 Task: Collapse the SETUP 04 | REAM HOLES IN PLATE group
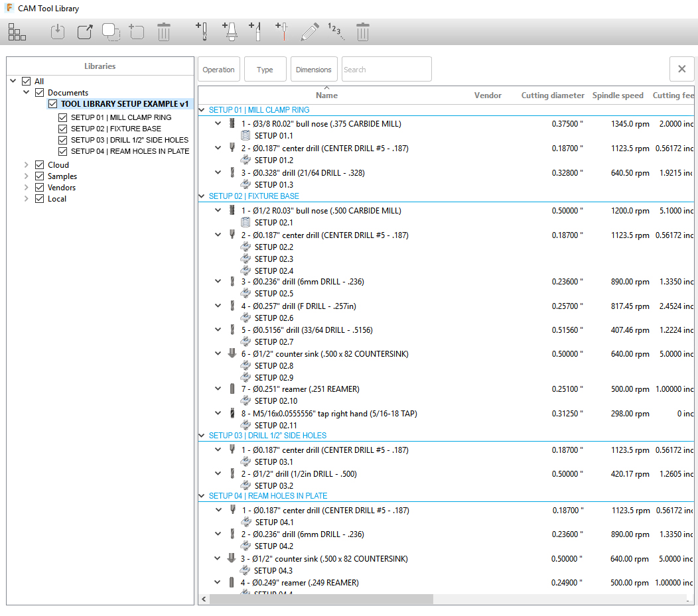click(x=202, y=495)
